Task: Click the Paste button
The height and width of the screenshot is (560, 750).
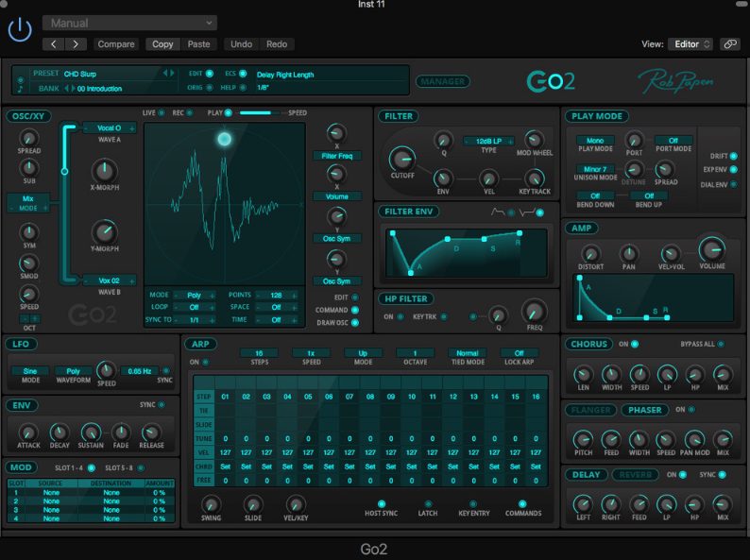Action: 198,44
